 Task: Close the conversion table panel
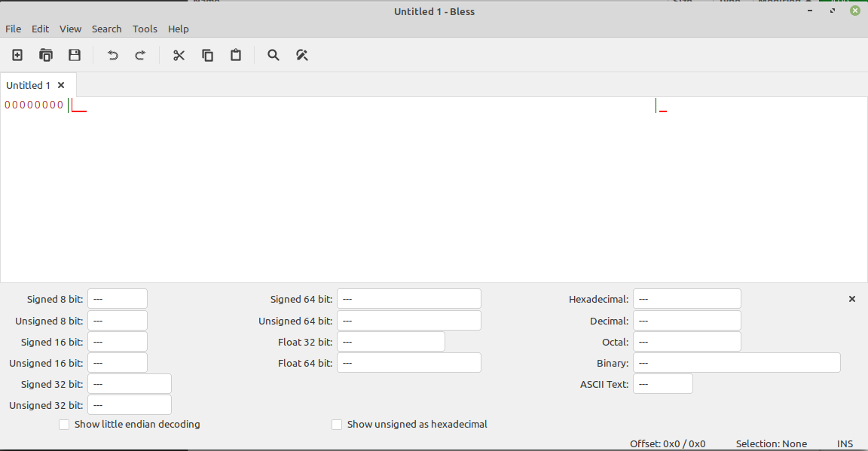pos(851,298)
